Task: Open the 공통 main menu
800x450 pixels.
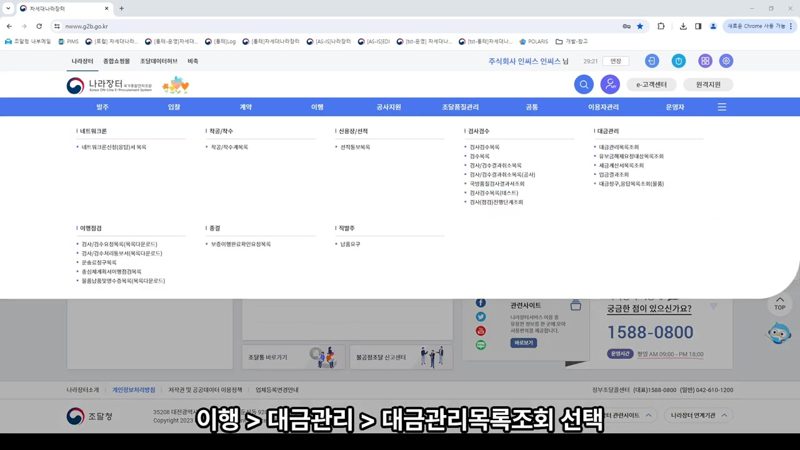Action: click(x=532, y=107)
